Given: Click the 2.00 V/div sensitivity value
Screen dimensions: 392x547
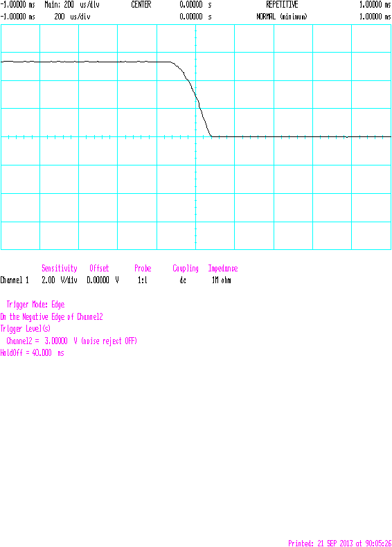Looking at the screenshot, I should [x=60, y=280].
